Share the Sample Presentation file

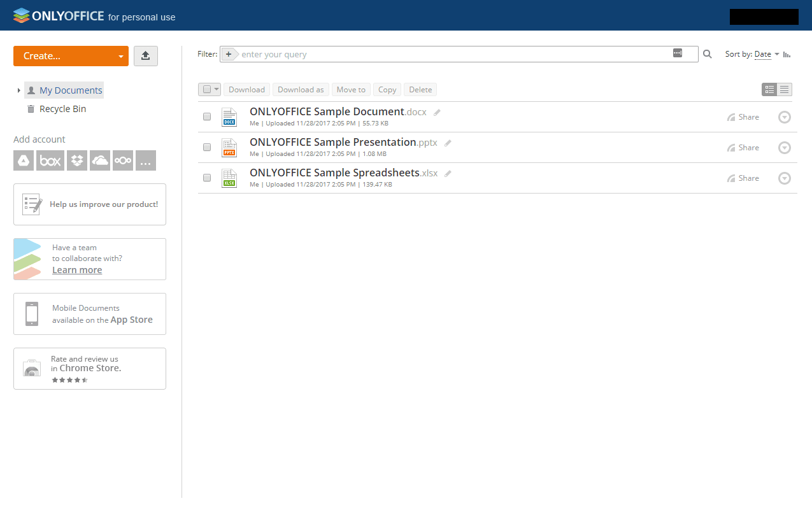coord(743,148)
